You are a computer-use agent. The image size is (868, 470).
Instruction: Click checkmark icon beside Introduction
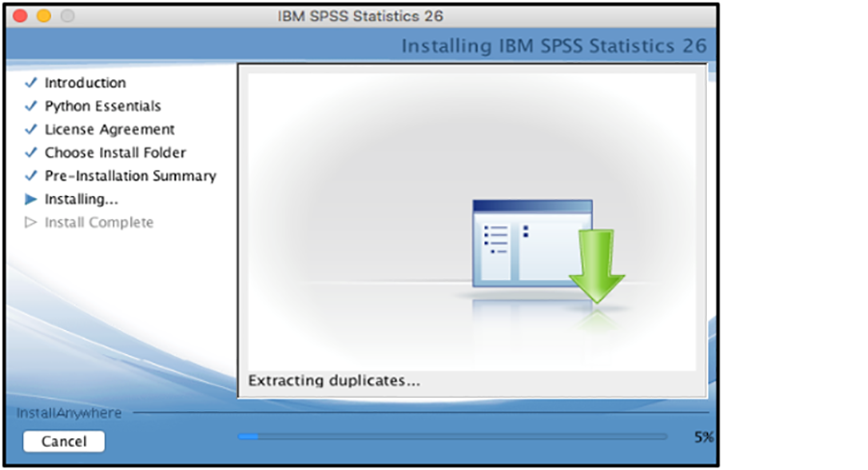click(31, 83)
